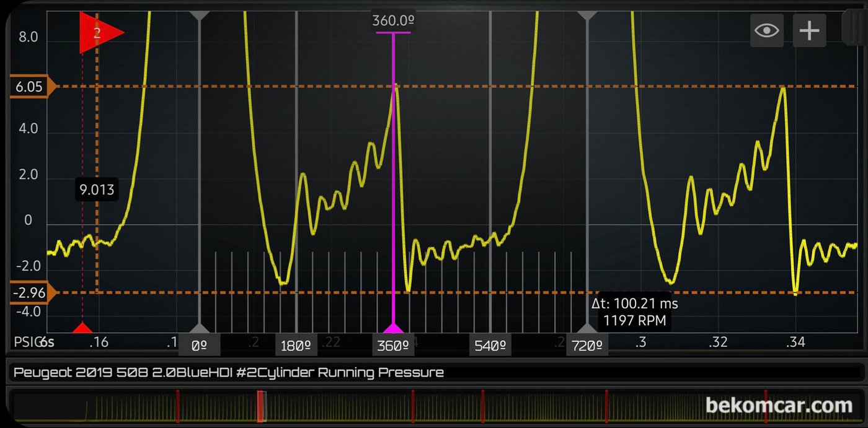The image size is (868, 428).
Task: Click the 6.05 upper cursor label
Action: click(30, 87)
